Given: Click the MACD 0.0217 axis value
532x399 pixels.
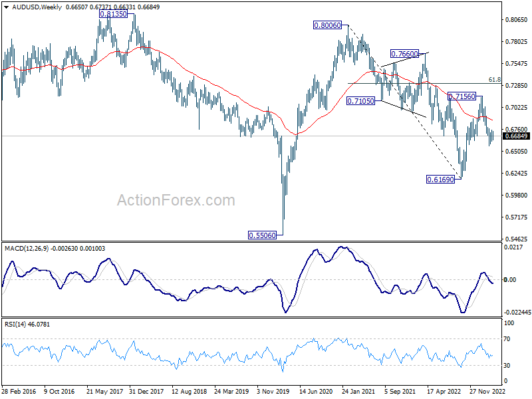Looking at the screenshot, I should coord(513,247).
